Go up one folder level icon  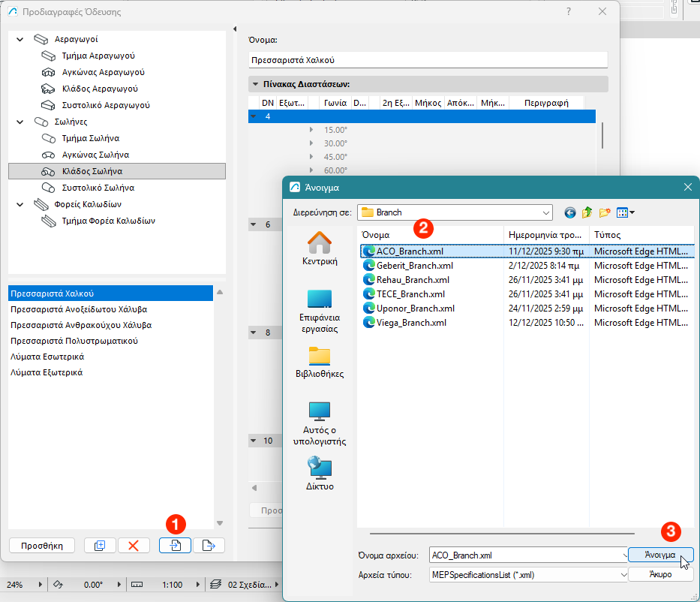(587, 212)
